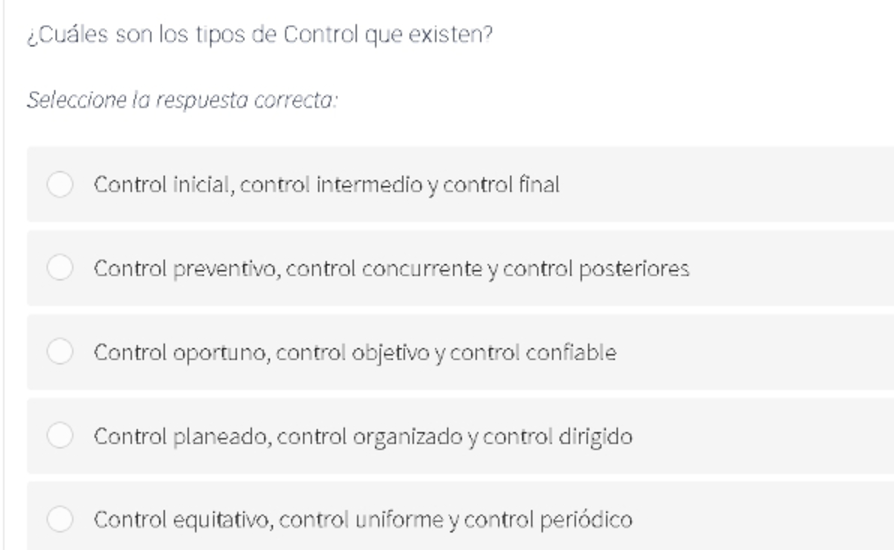The image size is (894, 550).
Task: Click blank area of the 'Control inicial' answer card
Action: (730, 184)
